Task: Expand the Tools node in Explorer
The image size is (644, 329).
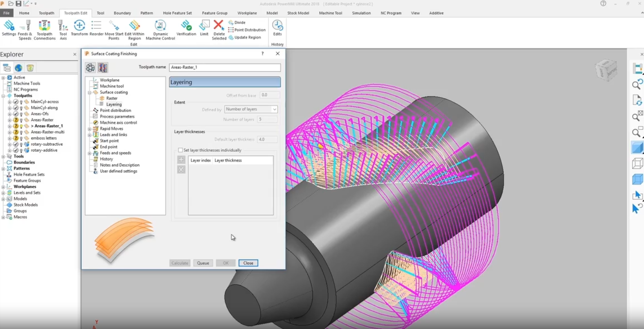Action: (4, 156)
